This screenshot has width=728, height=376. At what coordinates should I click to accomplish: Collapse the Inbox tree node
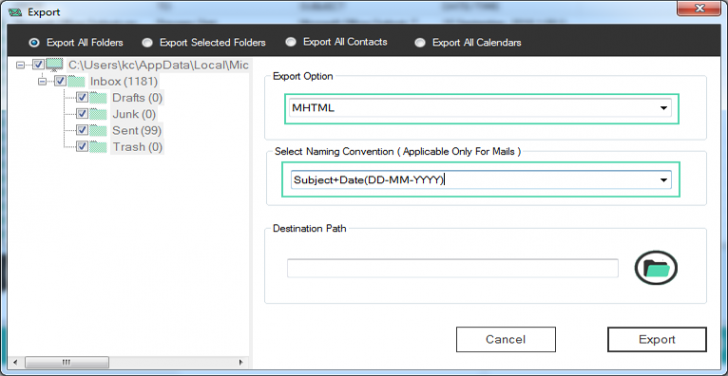[x=43, y=81]
